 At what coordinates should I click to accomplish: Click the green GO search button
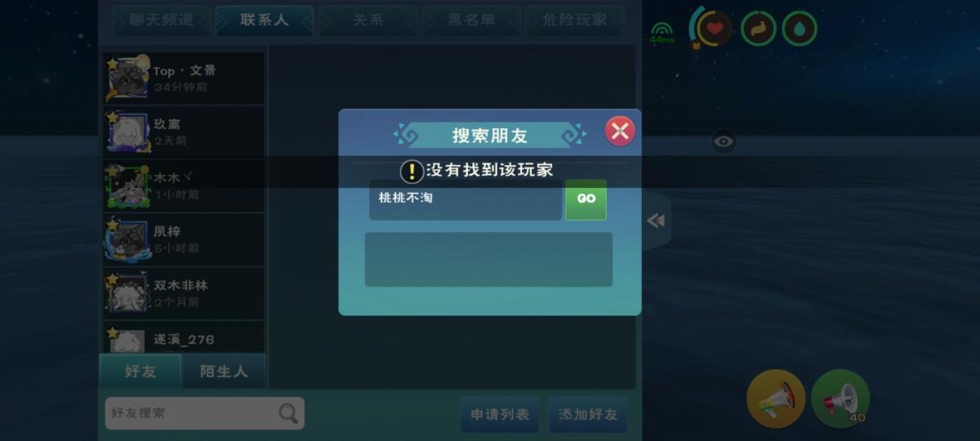[x=586, y=199]
